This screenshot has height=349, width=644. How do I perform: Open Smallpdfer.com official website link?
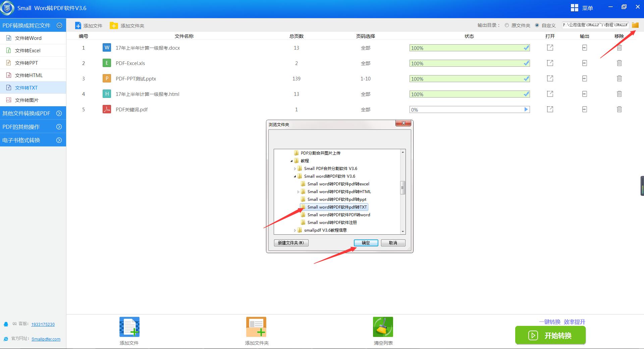coord(46,339)
